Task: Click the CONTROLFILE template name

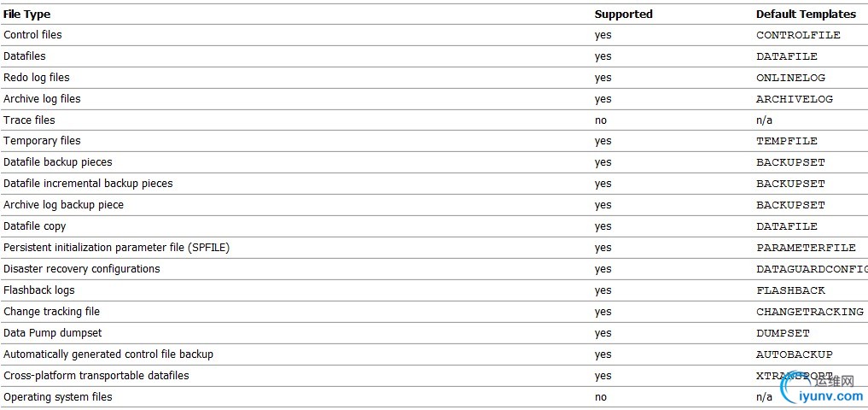Action: coord(798,35)
